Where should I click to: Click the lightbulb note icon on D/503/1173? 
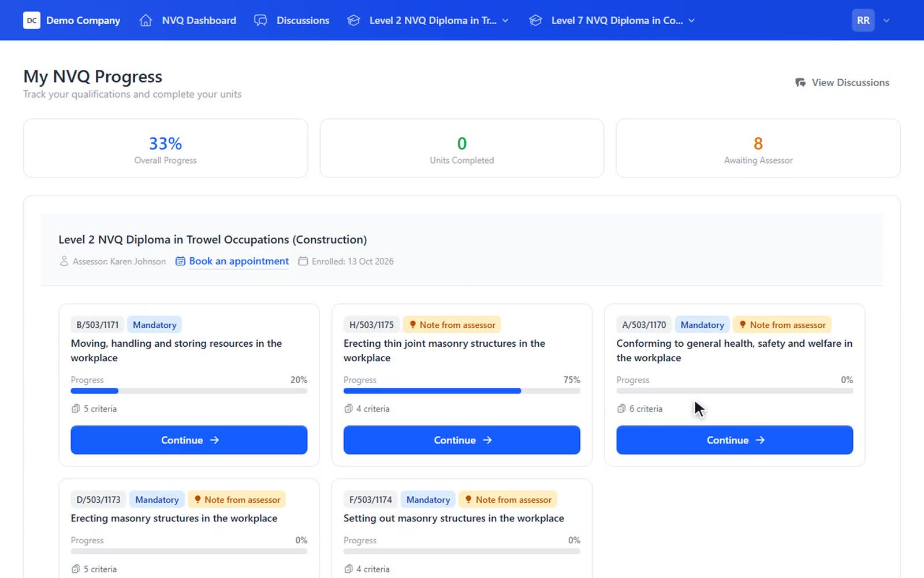[198, 499]
